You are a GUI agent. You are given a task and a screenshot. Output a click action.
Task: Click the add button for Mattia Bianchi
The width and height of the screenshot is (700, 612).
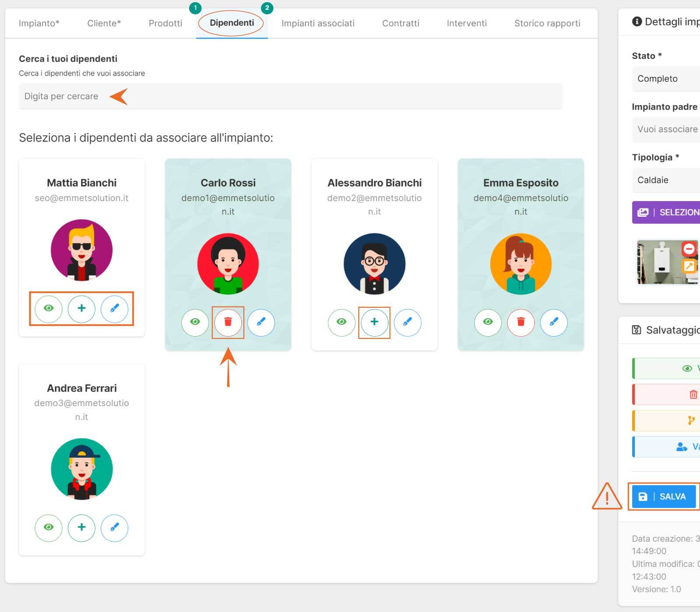(81, 308)
